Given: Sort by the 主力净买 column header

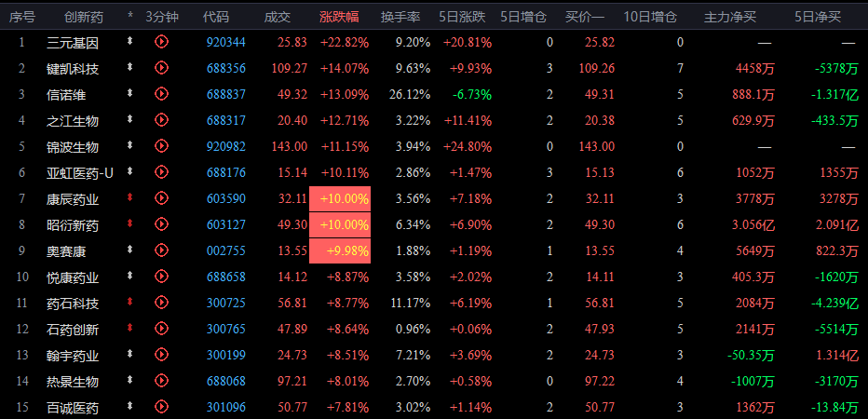Looking at the screenshot, I should (729, 17).
